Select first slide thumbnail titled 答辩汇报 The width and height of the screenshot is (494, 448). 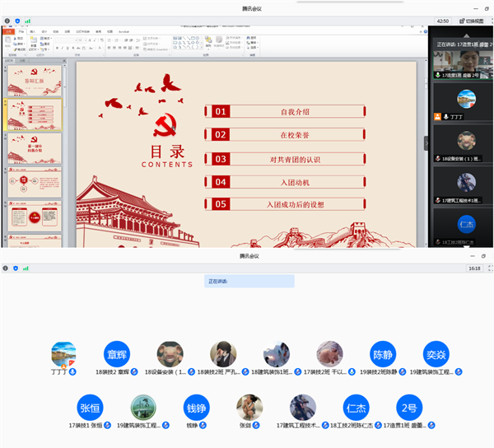pyautogui.click(x=35, y=81)
